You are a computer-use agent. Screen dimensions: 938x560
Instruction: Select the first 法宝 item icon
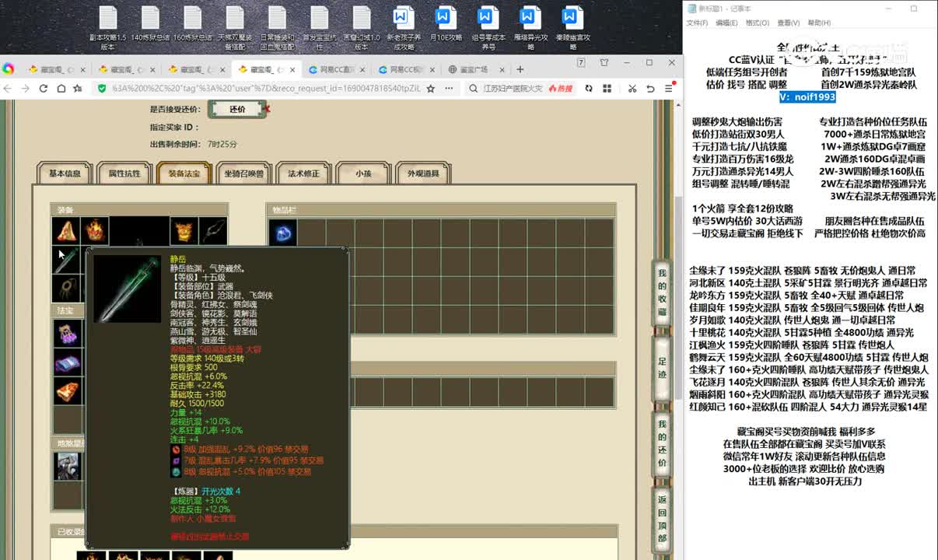click(67, 333)
